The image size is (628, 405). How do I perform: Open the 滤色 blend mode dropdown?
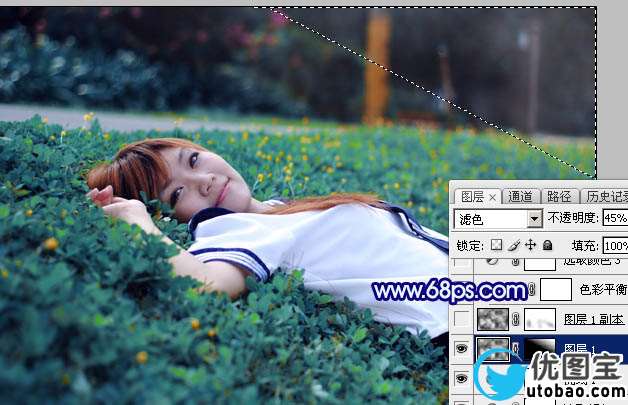(x=498, y=219)
